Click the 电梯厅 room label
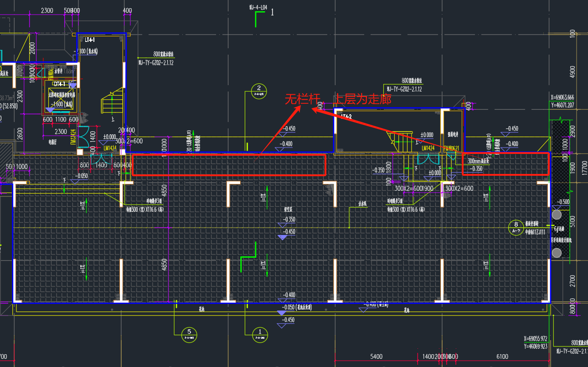This screenshot has height=367, width=588. coord(53,141)
